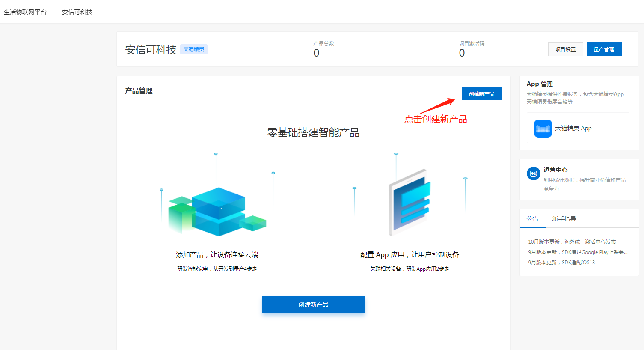Click the App 管理 panel heading
Viewport: 644px width, 350px height.
click(x=540, y=84)
